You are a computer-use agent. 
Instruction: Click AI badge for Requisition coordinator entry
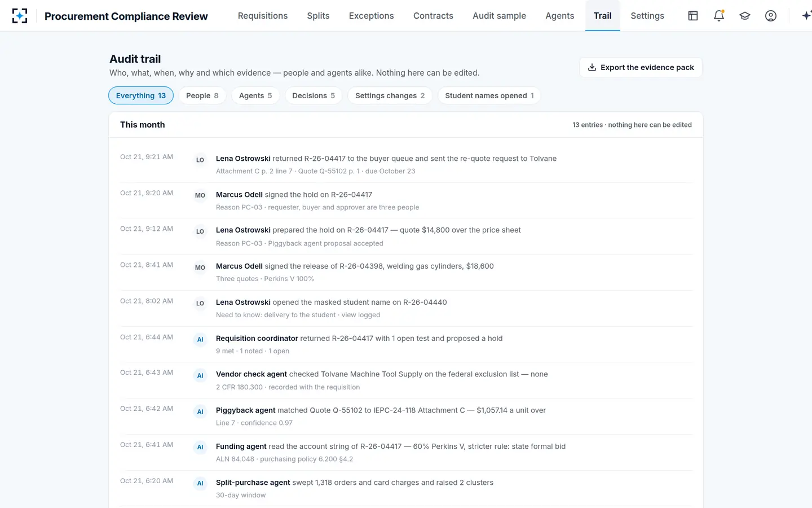[200, 339]
